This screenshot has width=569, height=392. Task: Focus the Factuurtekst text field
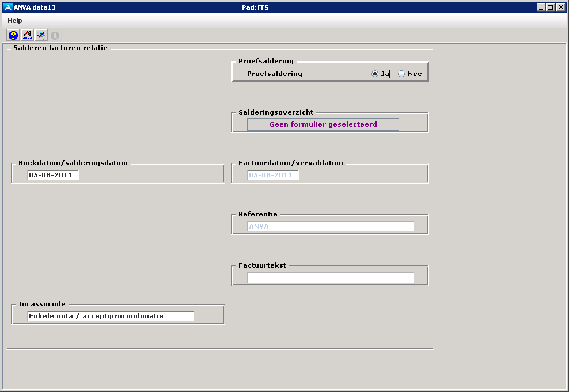[331, 277]
